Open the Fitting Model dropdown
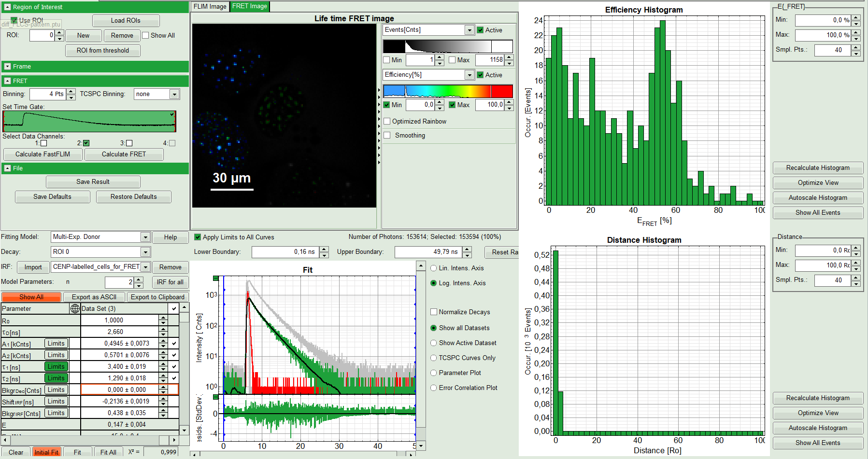This screenshot has height=459, width=868. point(145,237)
